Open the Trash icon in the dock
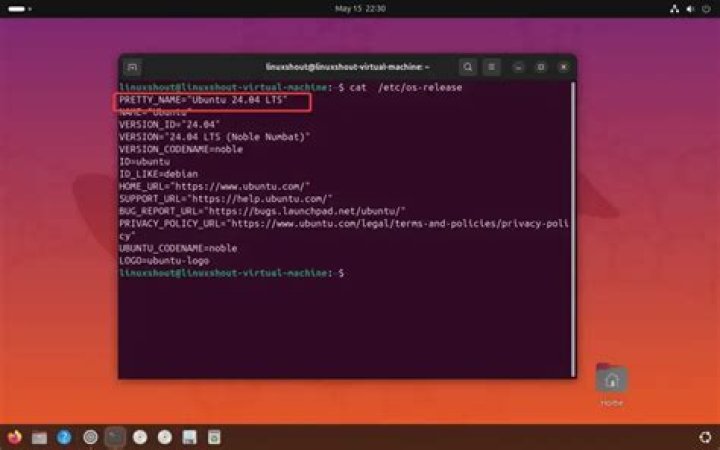 [214, 437]
